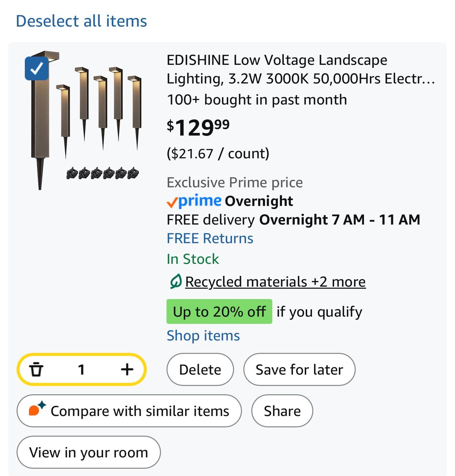
Task: Uncheck the EDISHINE item checkbox
Action: pyautogui.click(x=37, y=68)
